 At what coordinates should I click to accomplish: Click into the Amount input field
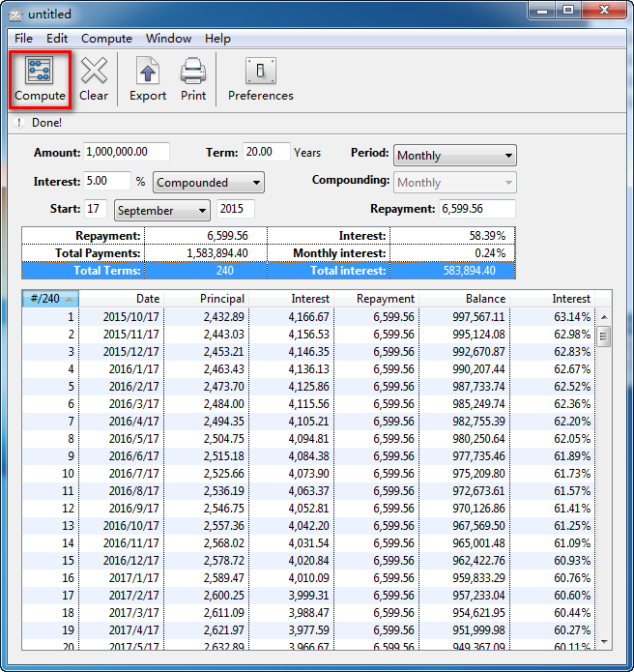[x=127, y=152]
